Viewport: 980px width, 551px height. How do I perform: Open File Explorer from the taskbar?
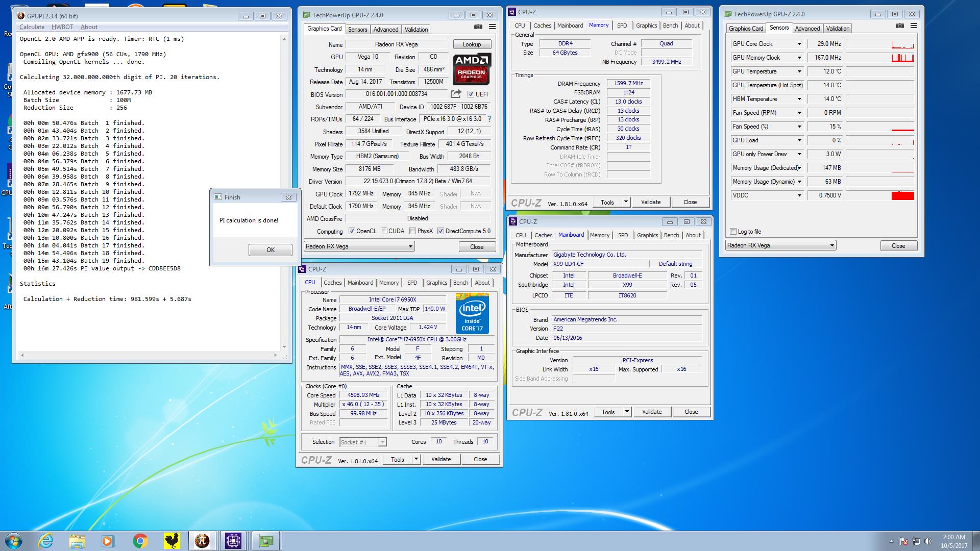[x=77, y=541]
